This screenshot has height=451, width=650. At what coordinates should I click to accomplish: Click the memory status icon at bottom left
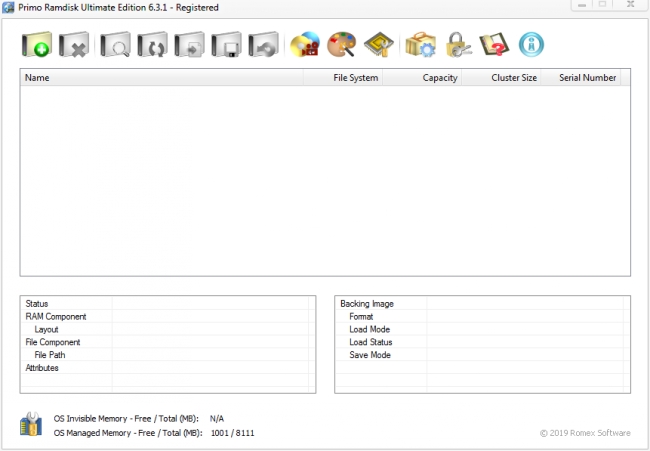(x=31, y=424)
